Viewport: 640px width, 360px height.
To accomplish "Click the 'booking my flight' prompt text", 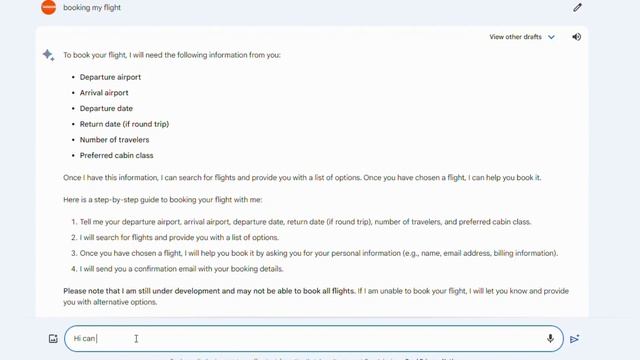I will point(92,8).
